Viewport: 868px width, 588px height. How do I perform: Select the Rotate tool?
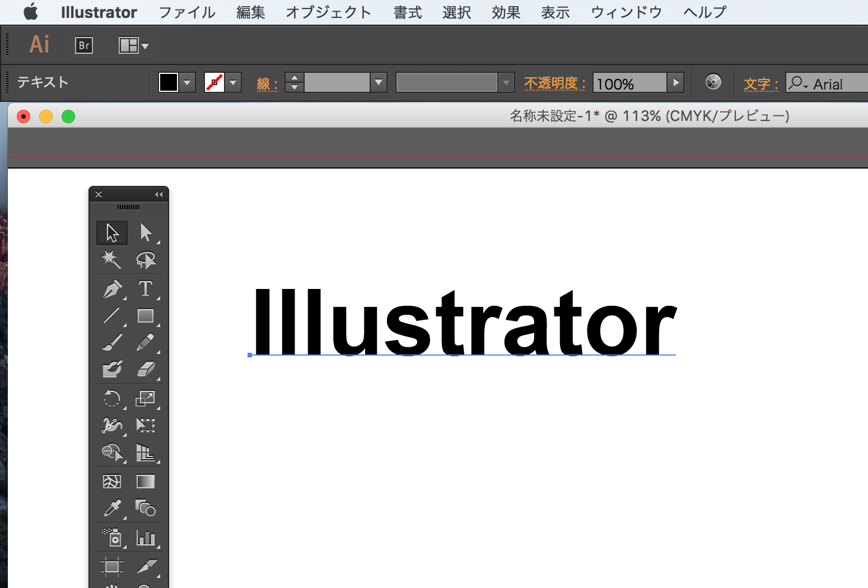pos(112,399)
